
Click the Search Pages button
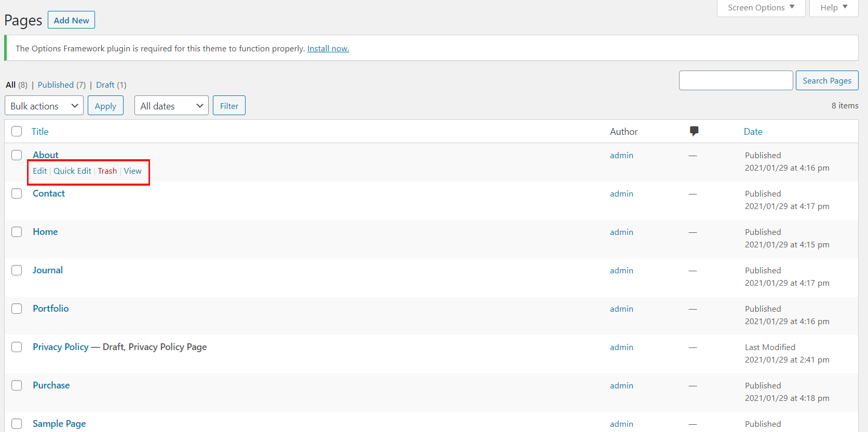point(827,80)
